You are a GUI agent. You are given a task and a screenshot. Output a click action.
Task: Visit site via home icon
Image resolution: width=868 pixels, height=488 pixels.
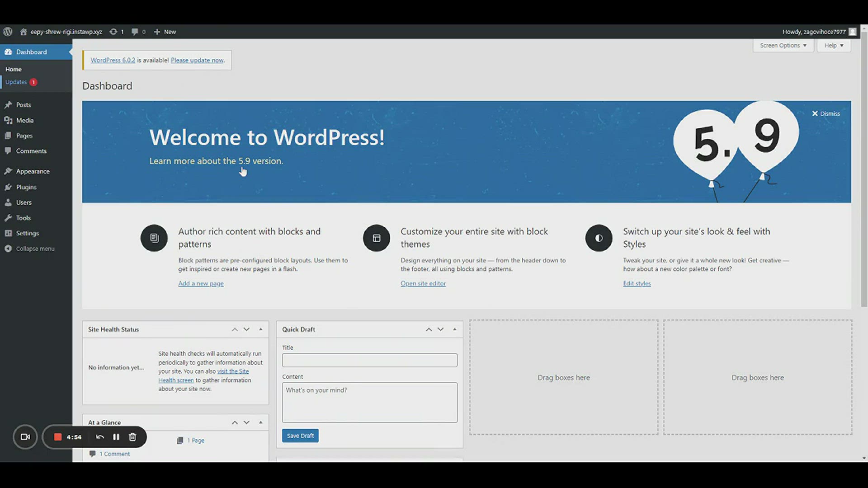point(24,32)
